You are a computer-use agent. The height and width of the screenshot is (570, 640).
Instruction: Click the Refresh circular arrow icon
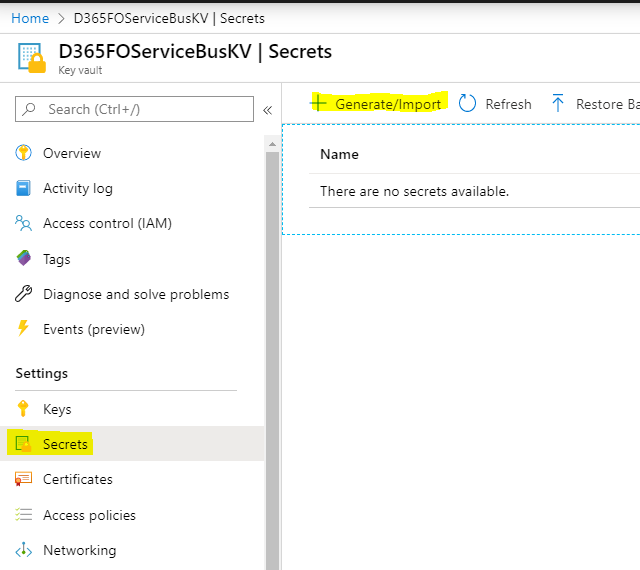[467, 103]
